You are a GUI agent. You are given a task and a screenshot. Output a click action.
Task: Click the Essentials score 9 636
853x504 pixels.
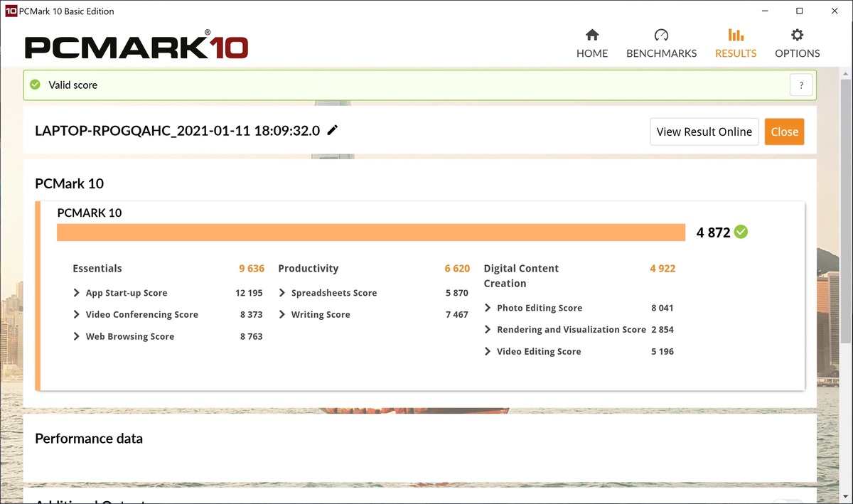252,269
